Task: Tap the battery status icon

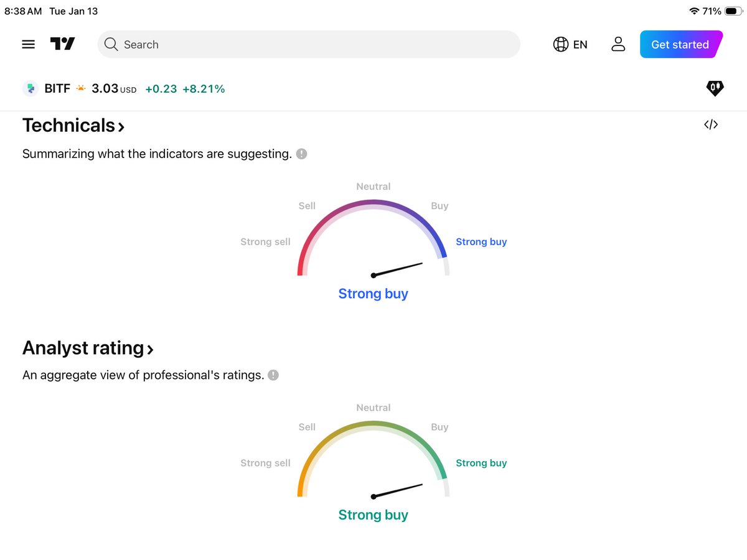Action: [x=734, y=11]
